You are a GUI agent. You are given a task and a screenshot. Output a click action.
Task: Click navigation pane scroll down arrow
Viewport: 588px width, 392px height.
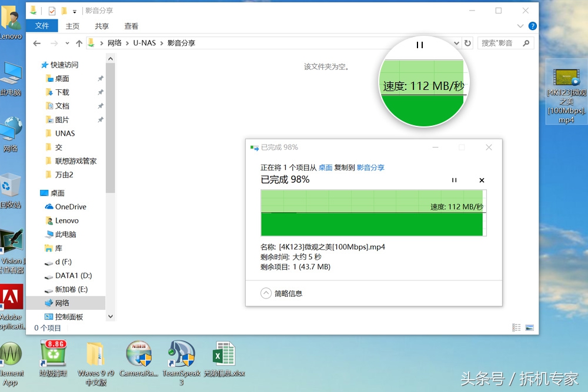[111, 316]
